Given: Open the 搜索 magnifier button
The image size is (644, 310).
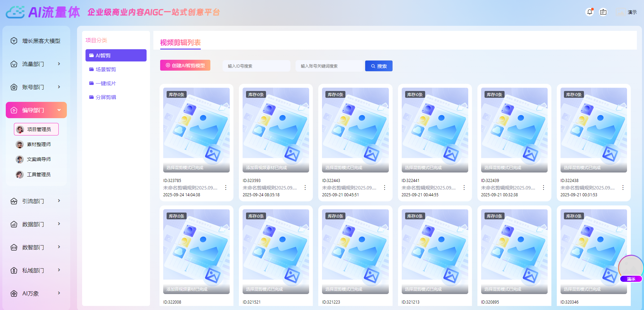Looking at the screenshot, I should pos(378,66).
